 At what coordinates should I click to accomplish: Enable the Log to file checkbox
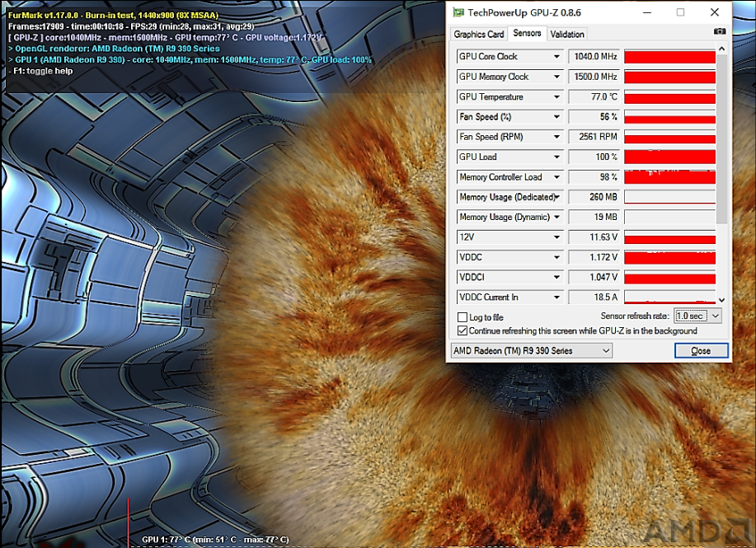click(462, 317)
